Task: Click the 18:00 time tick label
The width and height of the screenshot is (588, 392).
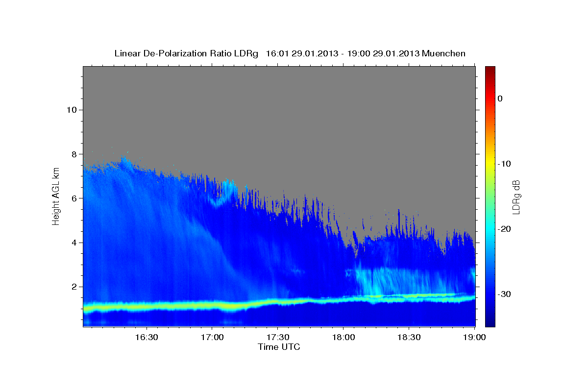Action: (x=343, y=337)
